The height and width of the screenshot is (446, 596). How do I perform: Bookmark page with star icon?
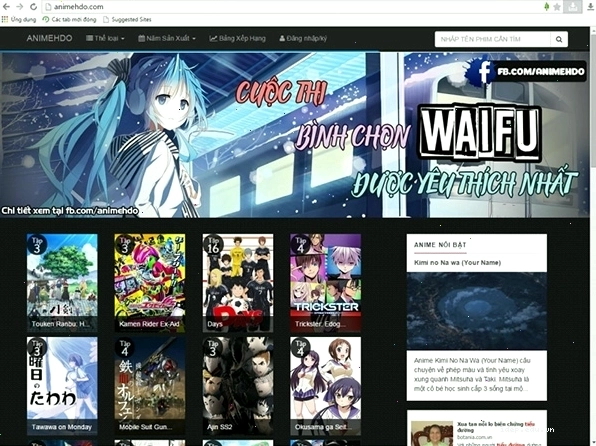(x=557, y=7)
